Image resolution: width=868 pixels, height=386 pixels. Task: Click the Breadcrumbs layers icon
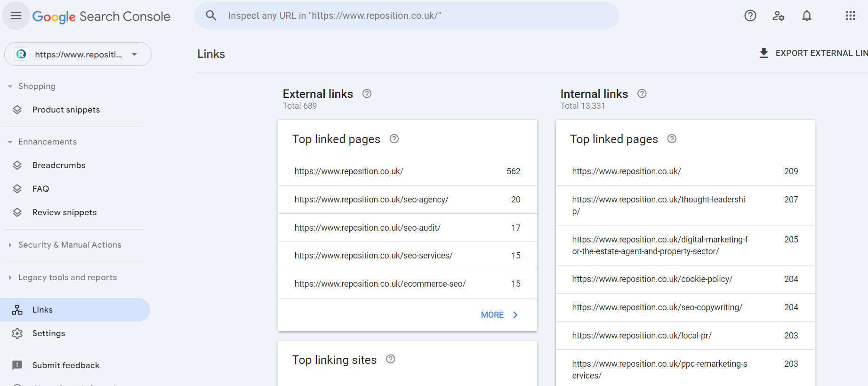[x=17, y=165]
